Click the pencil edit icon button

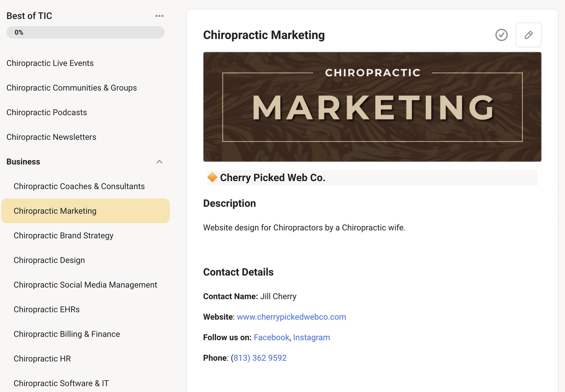(528, 35)
